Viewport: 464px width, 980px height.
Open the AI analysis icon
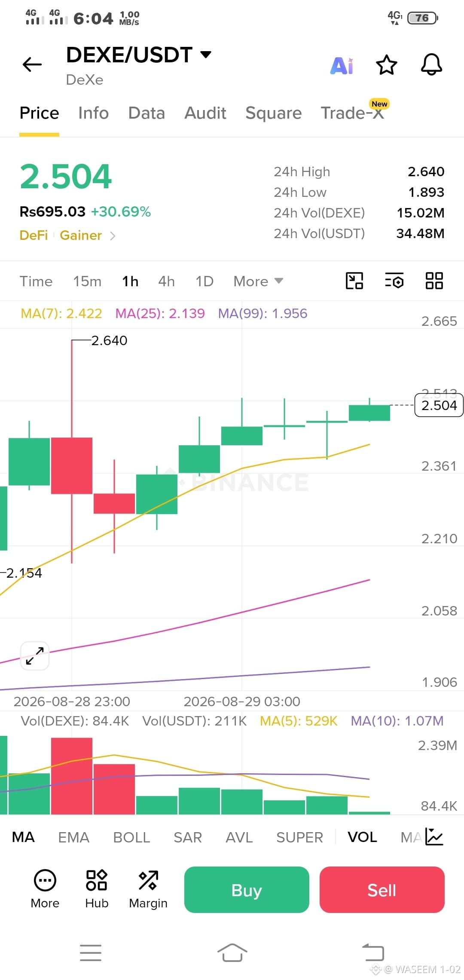coord(342,65)
